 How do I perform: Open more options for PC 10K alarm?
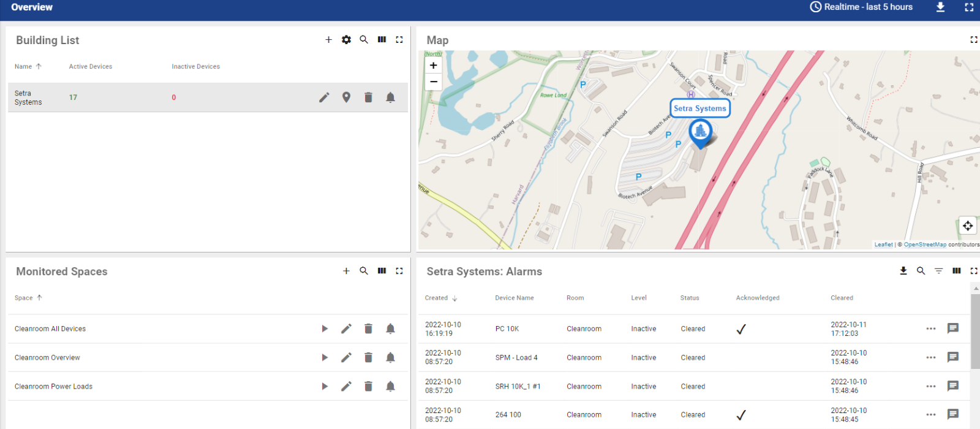pyautogui.click(x=931, y=329)
